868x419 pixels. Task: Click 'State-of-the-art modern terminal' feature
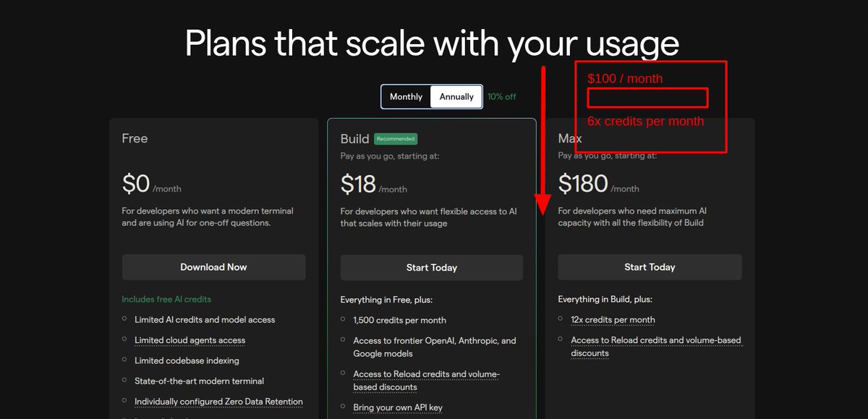(x=199, y=381)
